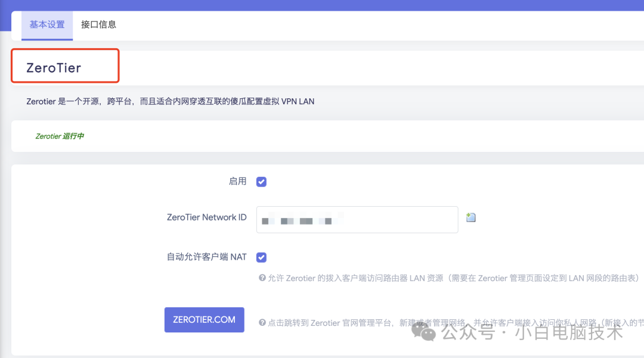Viewport: 644px width, 358px height.
Task: Click the 'Zerotier 运行中' status text
Action: [60, 136]
